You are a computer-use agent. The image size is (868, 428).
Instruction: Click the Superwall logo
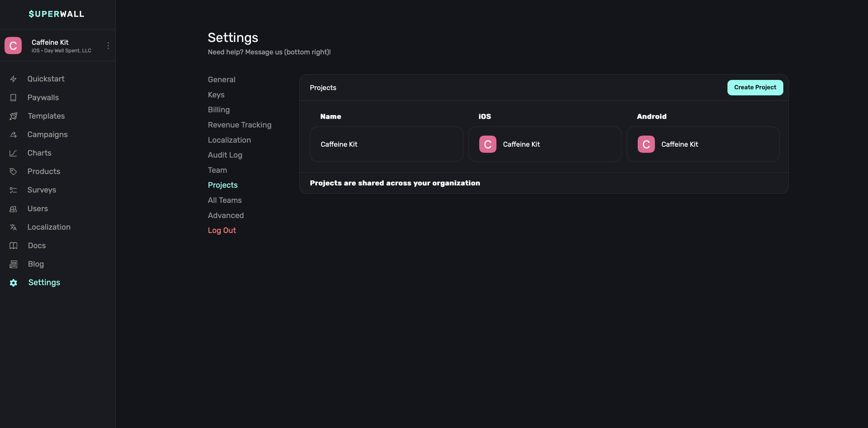pyautogui.click(x=56, y=14)
